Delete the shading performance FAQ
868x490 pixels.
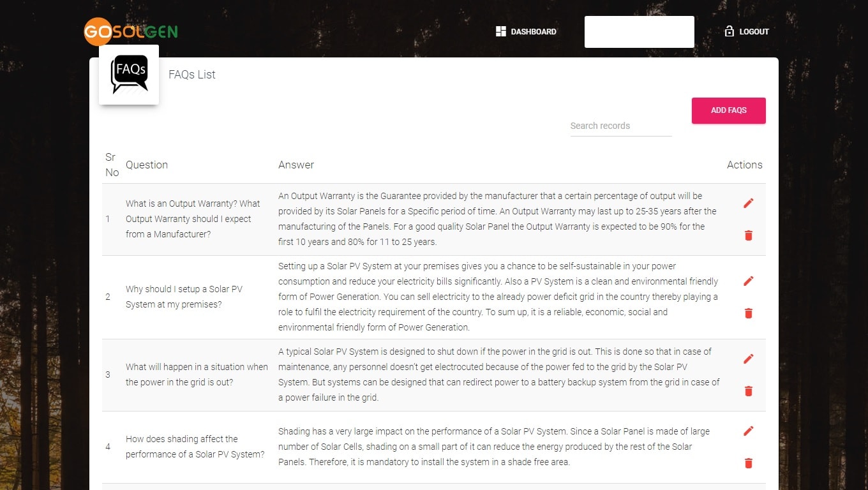[x=749, y=463]
